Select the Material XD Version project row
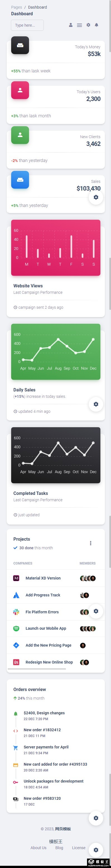The image size is (111, 868). 56,578
